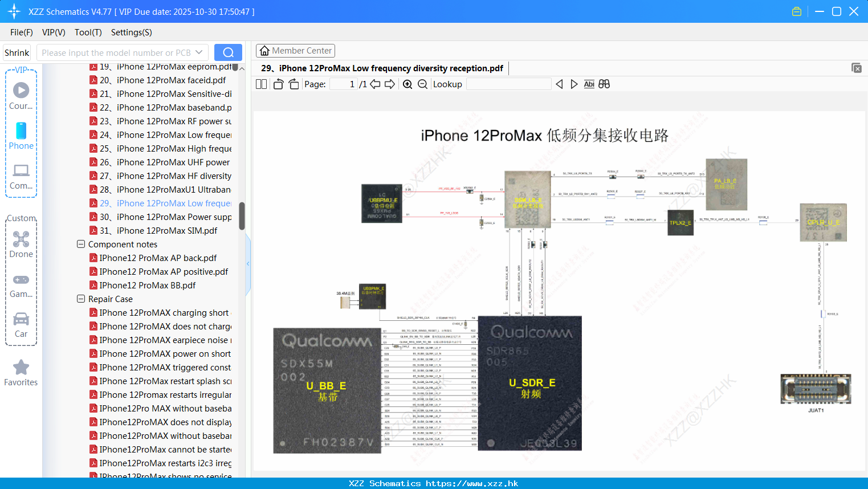Click the U_SDR_E RF chip image

point(529,383)
